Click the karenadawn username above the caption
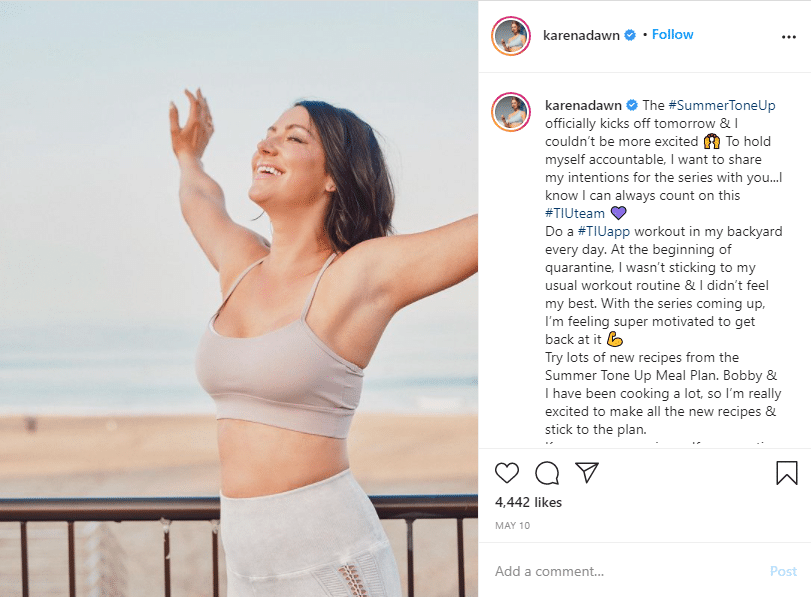The image size is (811, 597). 582,105
